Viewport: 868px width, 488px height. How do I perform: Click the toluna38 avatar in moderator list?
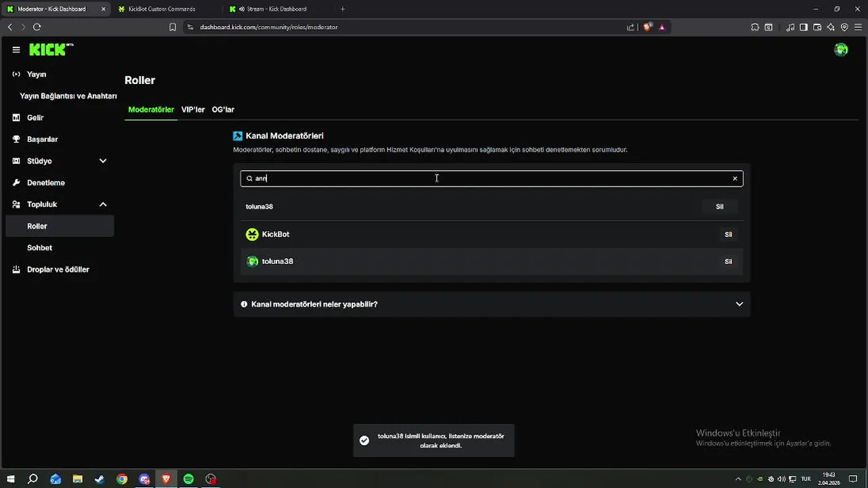click(x=252, y=261)
